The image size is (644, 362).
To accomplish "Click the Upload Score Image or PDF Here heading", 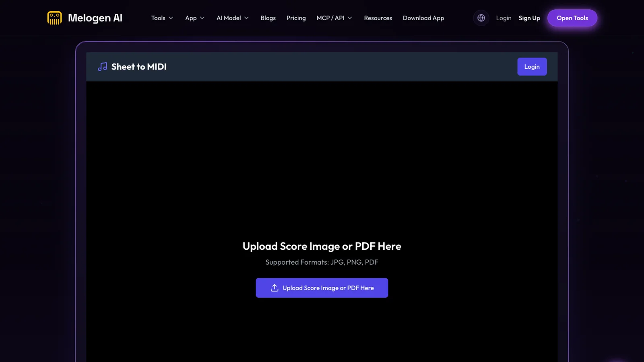I will [x=322, y=246].
